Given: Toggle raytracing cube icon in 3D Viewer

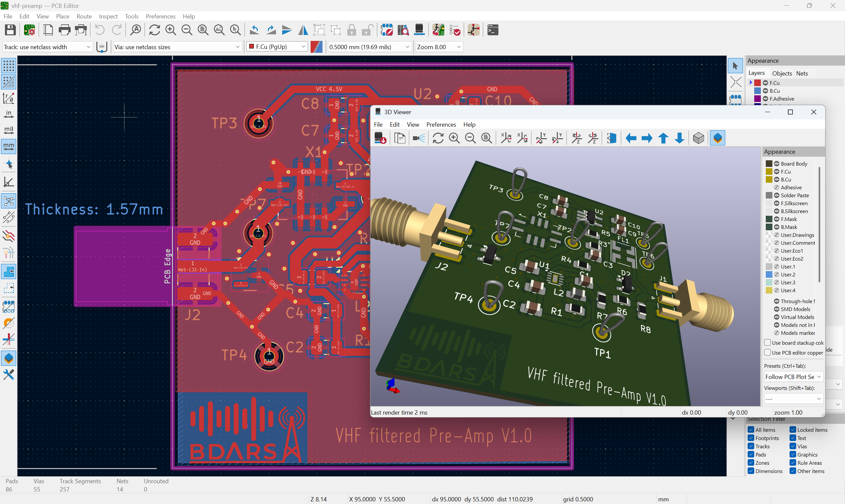Looking at the screenshot, I should coord(698,138).
